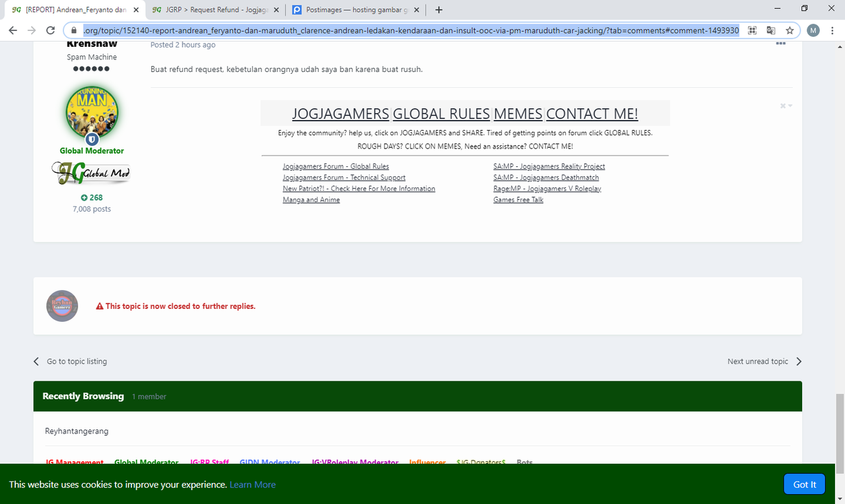The width and height of the screenshot is (845, 504).
Task: Go back with the browser back arrow
Action: click(13, 30)
